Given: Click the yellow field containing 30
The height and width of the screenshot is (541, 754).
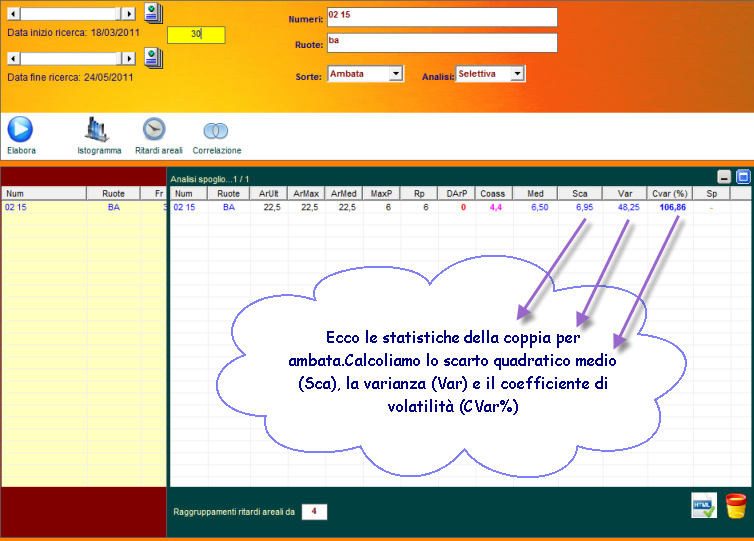Looking at the screenshot, I should pos(196,35).
